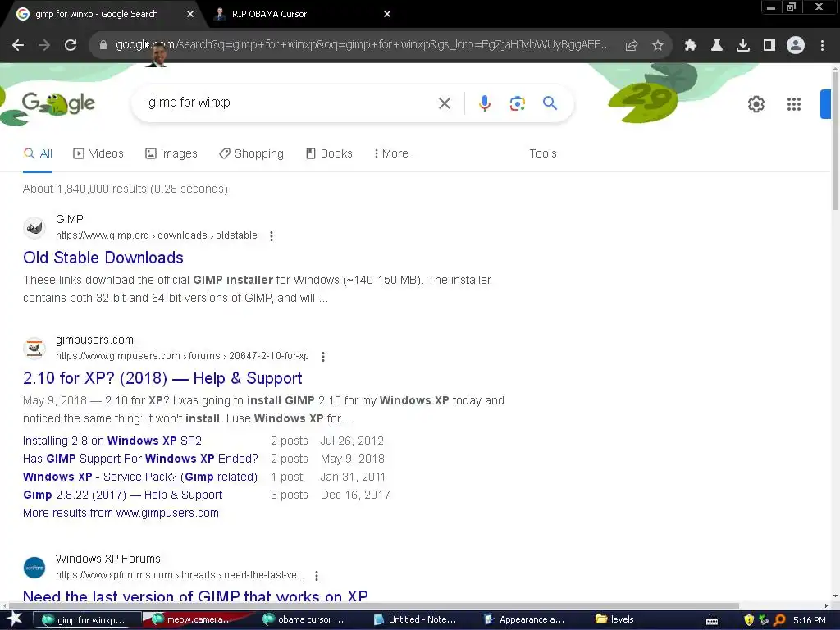This screenshot has width=840, height=630.
Task: Open 2.10 for XP? (2018) result
Action: [162, 378]
